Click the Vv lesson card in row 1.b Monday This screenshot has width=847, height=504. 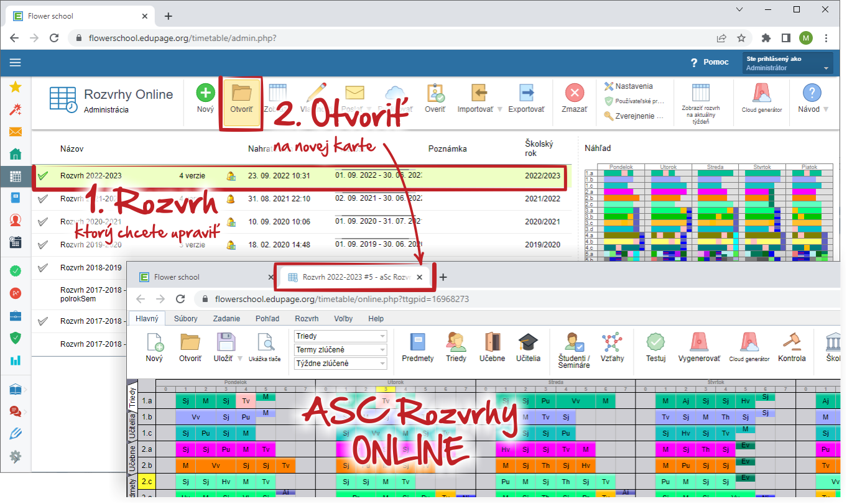click(196, 418)
